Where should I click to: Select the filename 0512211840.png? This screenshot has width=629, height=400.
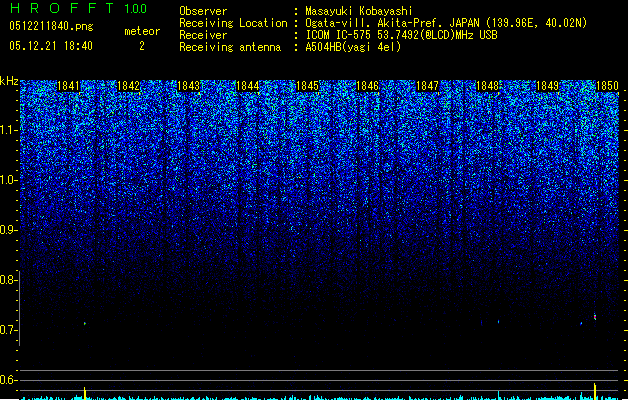[51, 26]
